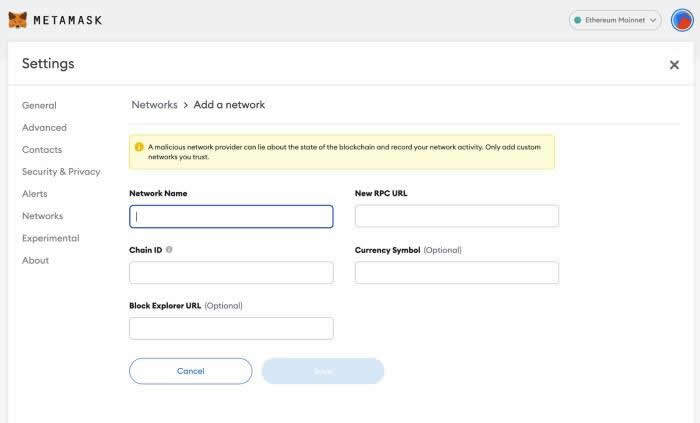Click the MetaMask fox logo
The image size is (700, 423).
click(x=17, y=20)
